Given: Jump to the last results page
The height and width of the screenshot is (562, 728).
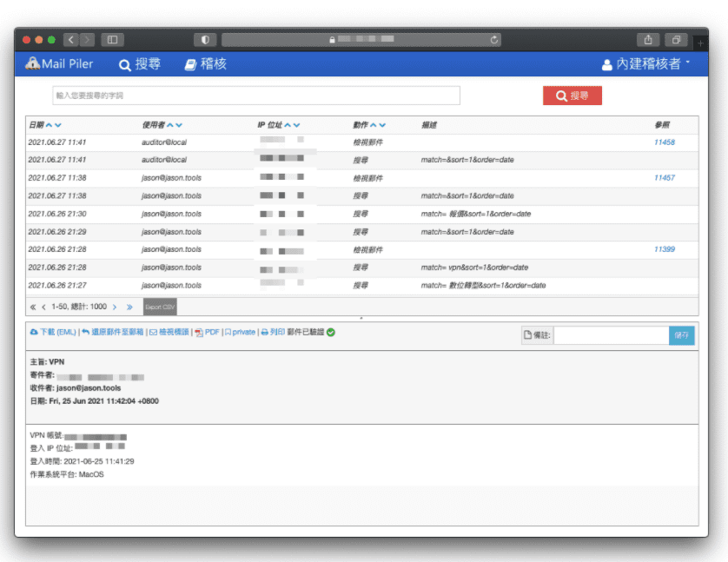Looking at the screenshot, I should 129,307.
